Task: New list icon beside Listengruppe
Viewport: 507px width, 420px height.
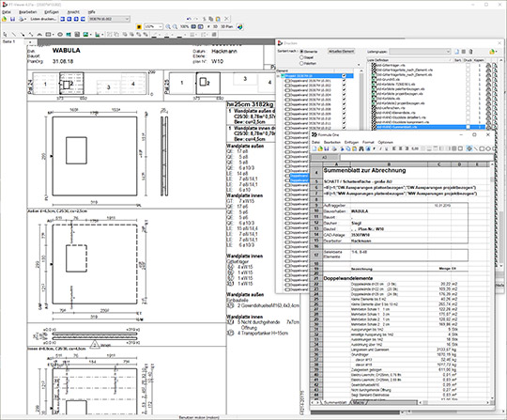Action: (x=457, y=52)
